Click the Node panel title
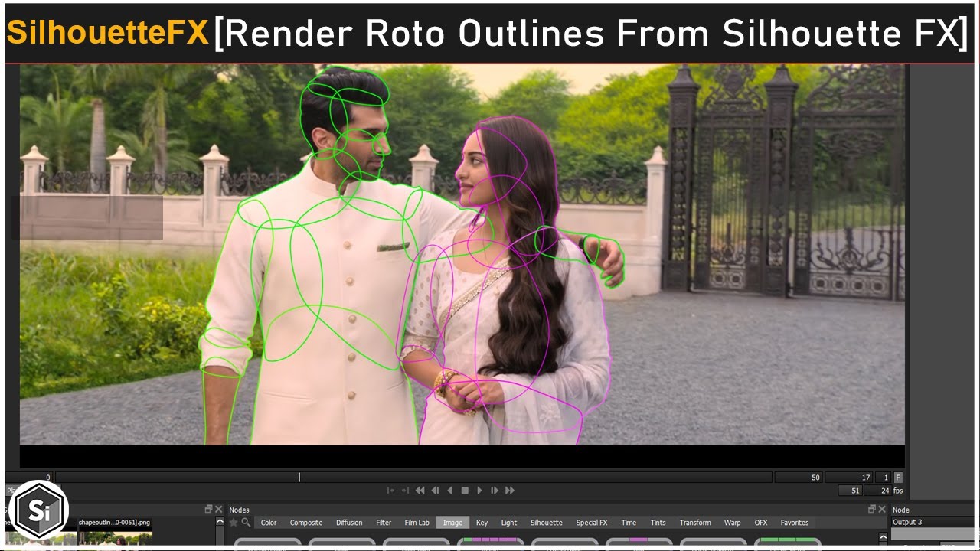 (x=901, y=510)
